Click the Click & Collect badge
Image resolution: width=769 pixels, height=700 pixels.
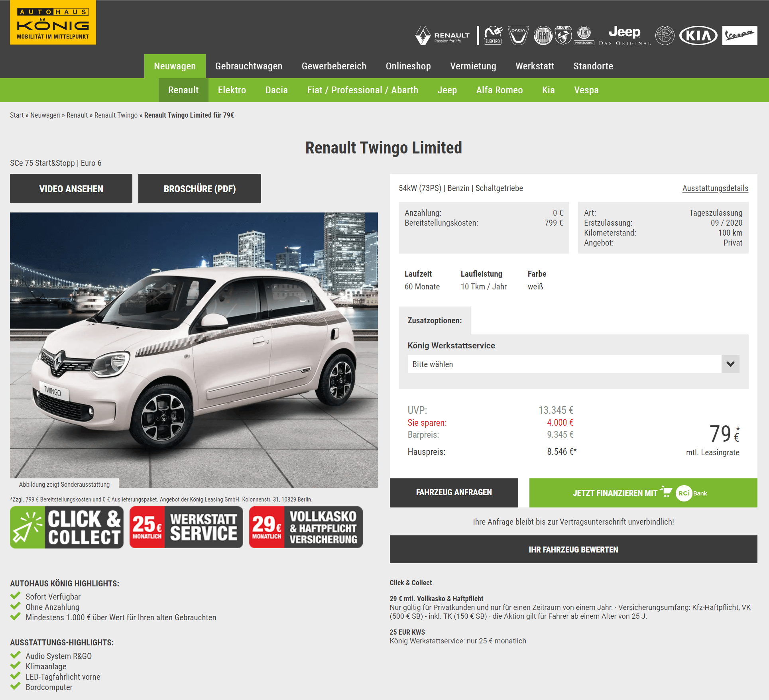coord(67,527)
